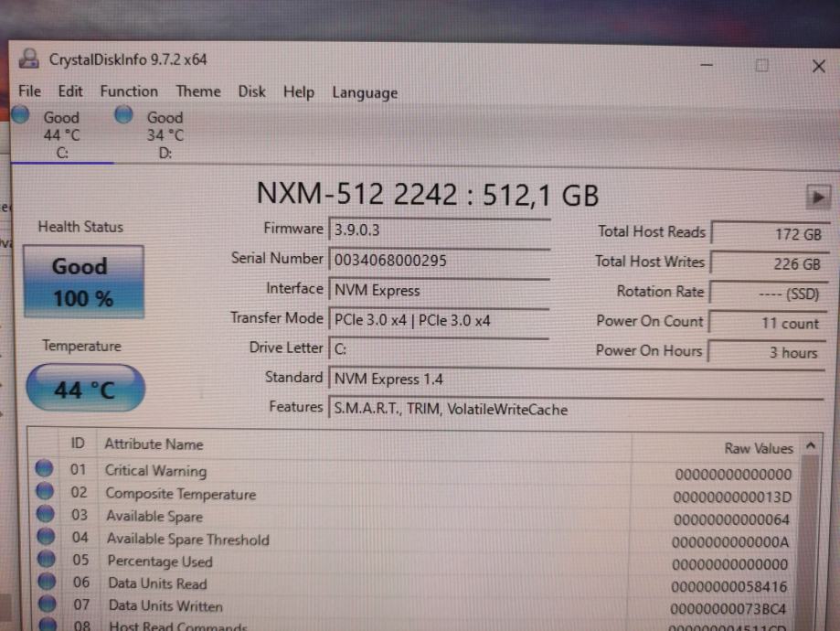Open the Help menu
This screenshot has width=840, height=631.
tap(298, 92)
